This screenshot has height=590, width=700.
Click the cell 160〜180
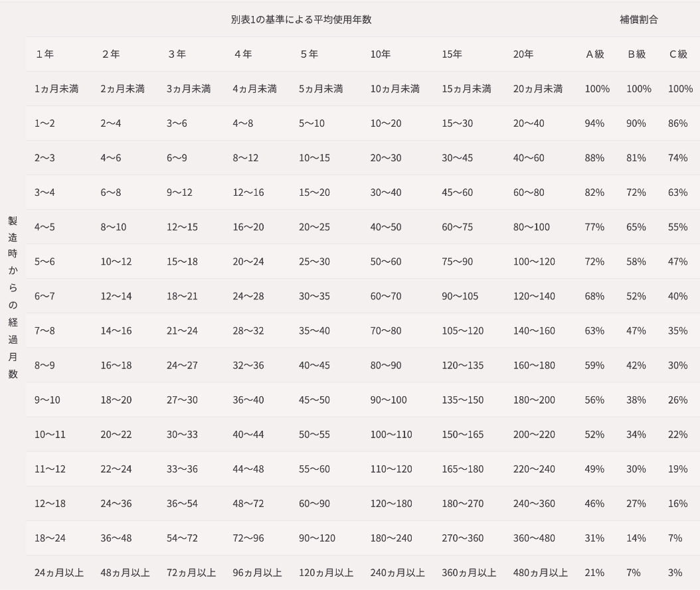click(534, 366)
